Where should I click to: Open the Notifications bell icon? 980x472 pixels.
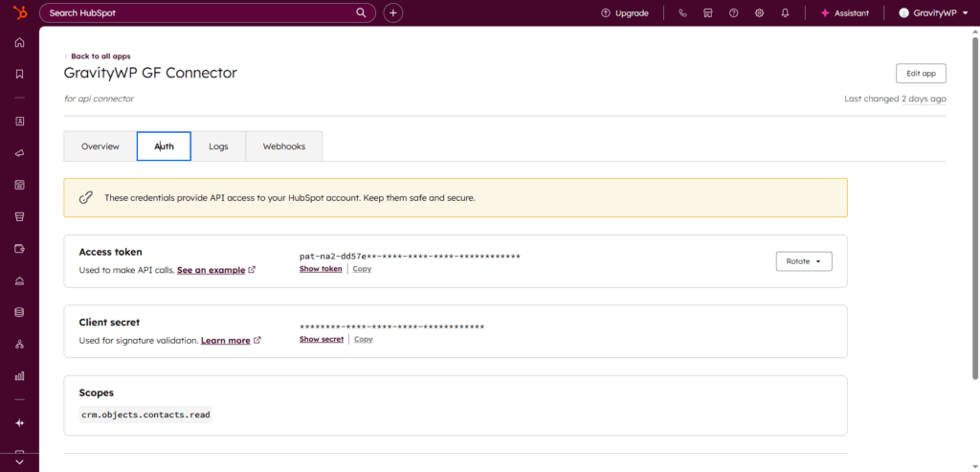coord(785,13)
